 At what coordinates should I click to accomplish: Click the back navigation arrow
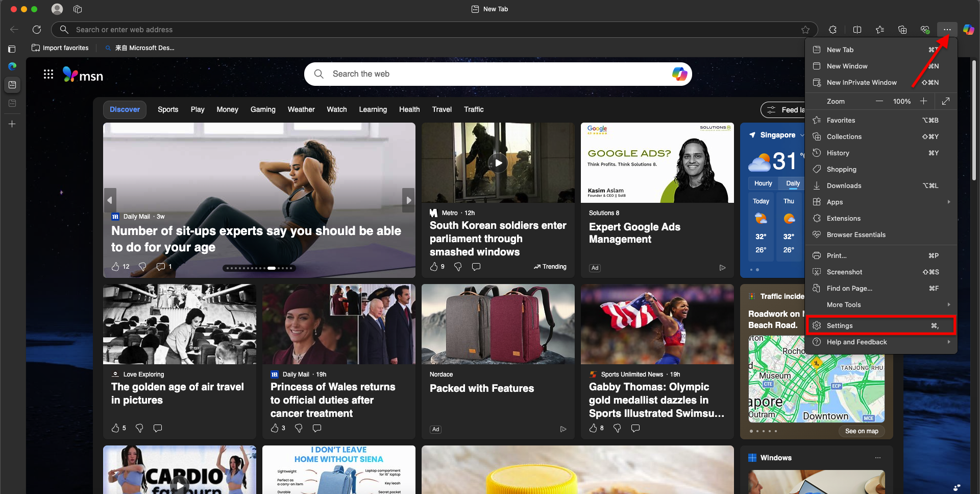click(x=14, y=30)
